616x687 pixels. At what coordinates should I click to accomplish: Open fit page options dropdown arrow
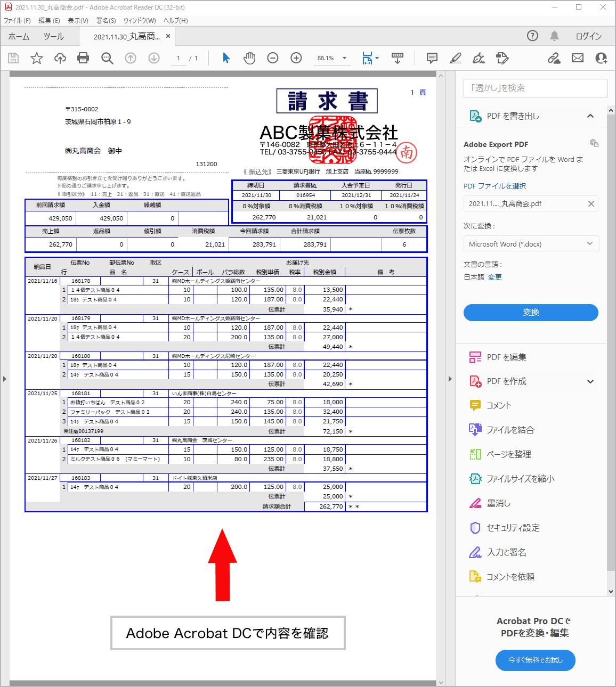pyautogui.click(x=377, y=58)
